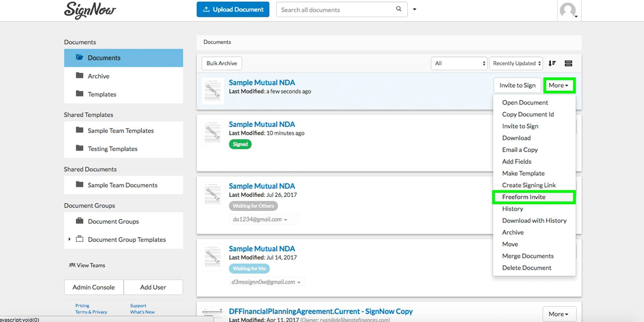Open Sample Mutual NDA from Jul 14, 2017

pyautogui.click(x=262, y=249)
